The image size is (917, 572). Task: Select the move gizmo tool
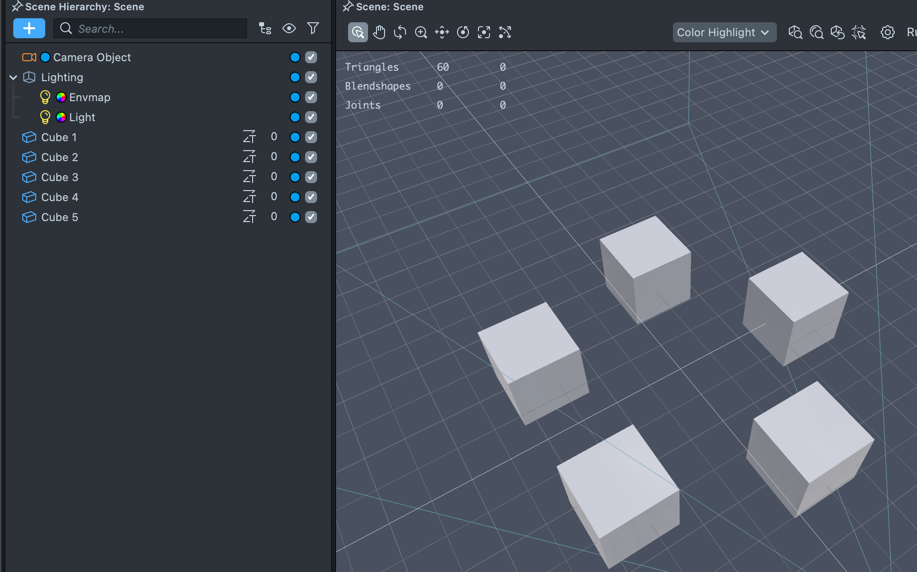tap(442, 32)
